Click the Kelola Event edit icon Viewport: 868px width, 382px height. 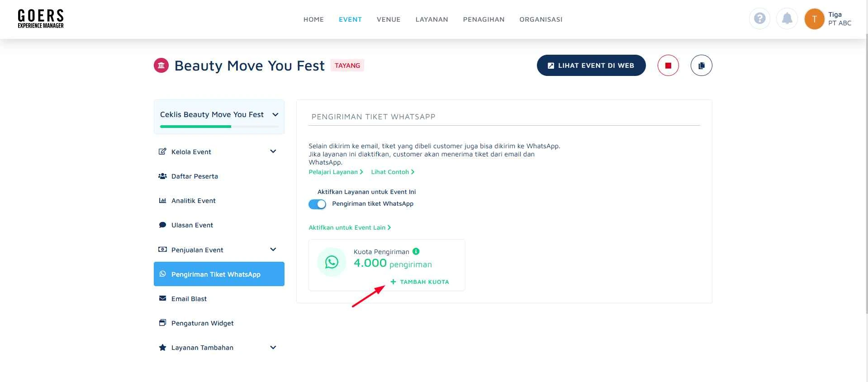tap(162, 151)
